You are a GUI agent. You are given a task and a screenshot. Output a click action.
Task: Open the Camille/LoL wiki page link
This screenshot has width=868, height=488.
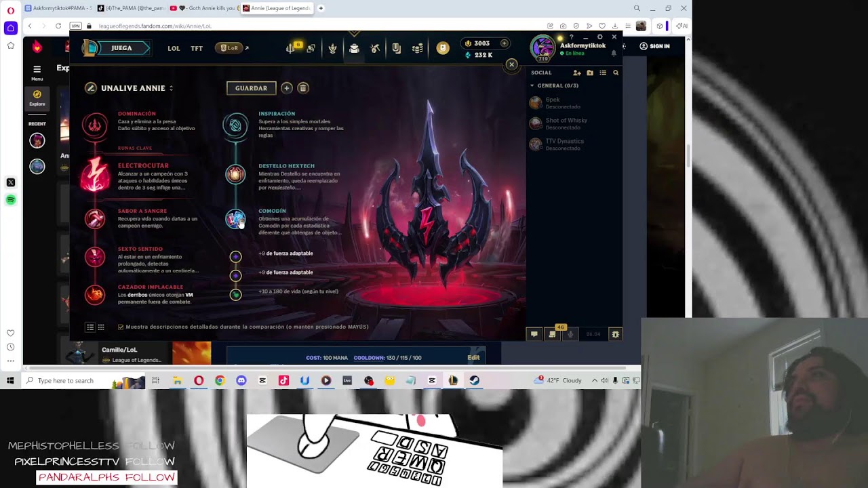click(x=119, y=350)
